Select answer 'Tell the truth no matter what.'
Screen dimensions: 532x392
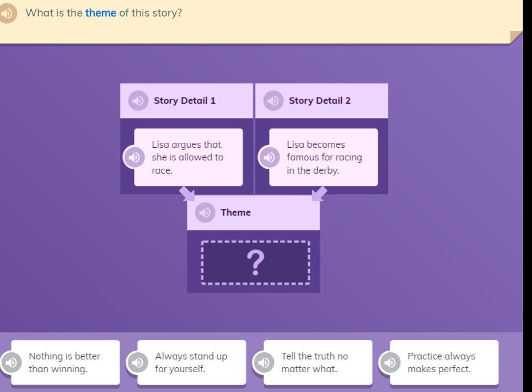[318, 362]
